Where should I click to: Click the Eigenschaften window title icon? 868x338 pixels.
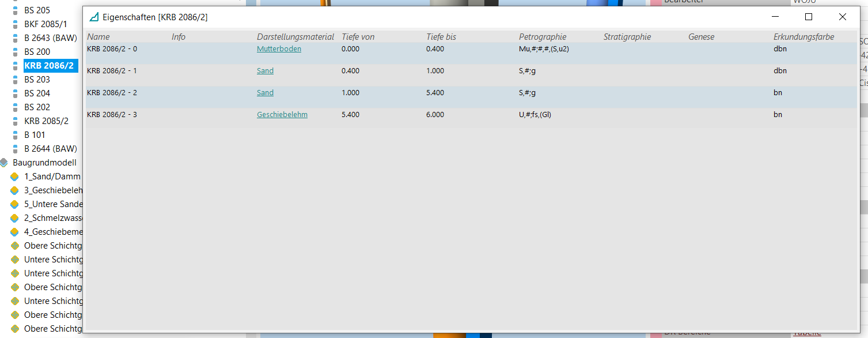click(x=94, y=17)
